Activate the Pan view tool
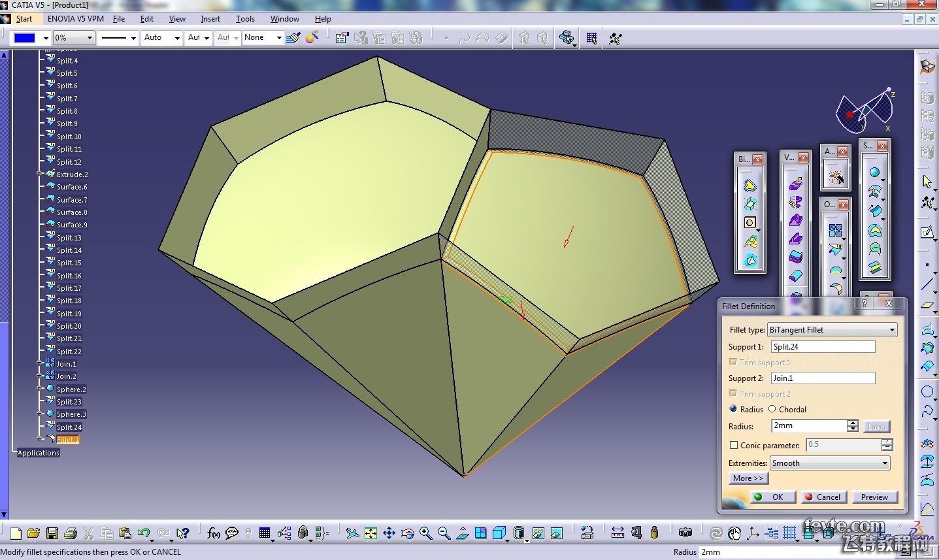Image resolution: width=939 pixels, height=560 pixels. [x=389, y=534]
